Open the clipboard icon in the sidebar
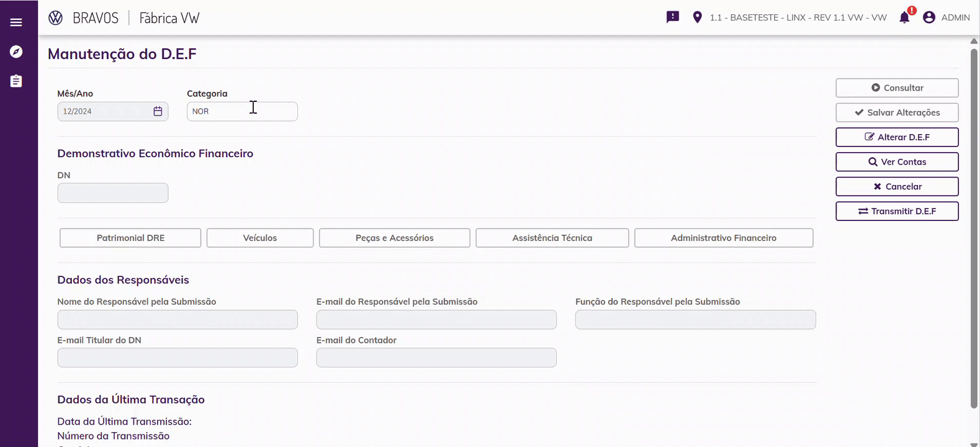The width and height of the screenshot is (980, 447). 16,81
